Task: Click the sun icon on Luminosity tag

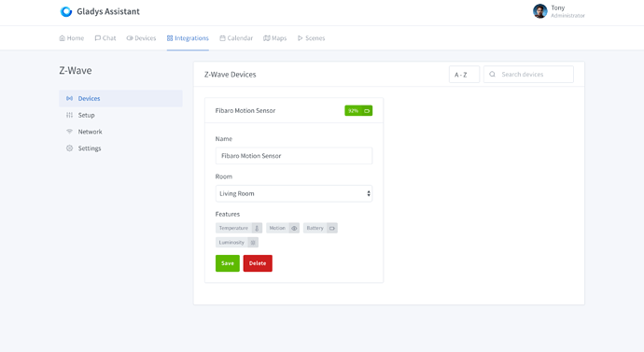Action: (253, 243)
